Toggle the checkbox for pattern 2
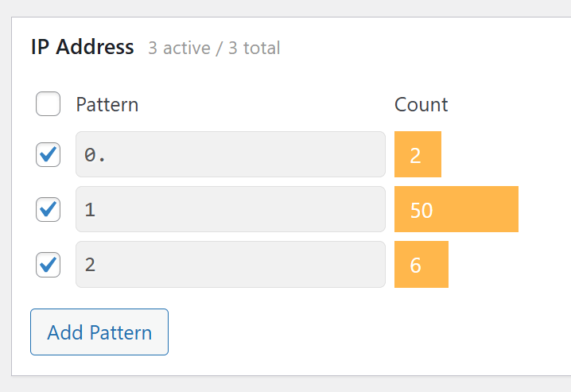The height and width of the screenshot is (392, 571). coord(48,265)
